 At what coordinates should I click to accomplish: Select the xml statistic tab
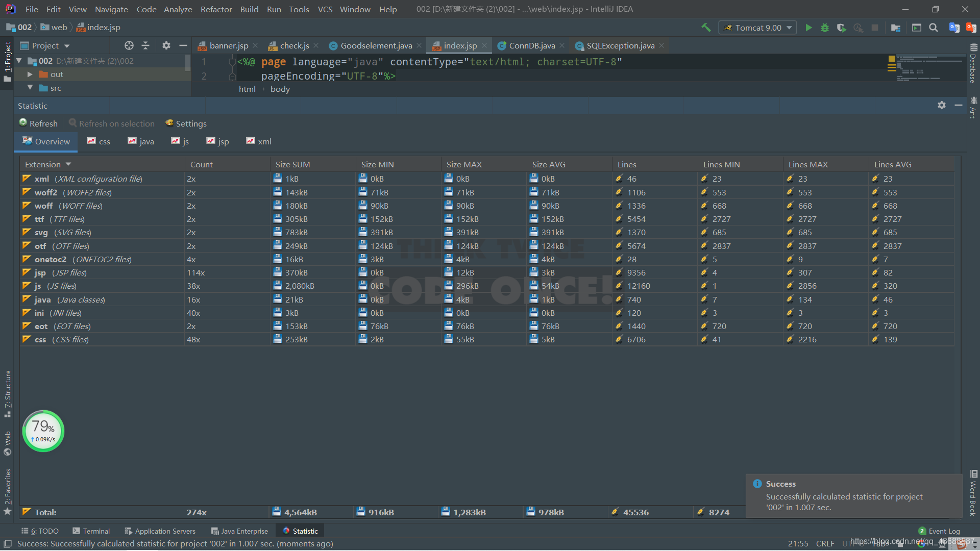259,141
